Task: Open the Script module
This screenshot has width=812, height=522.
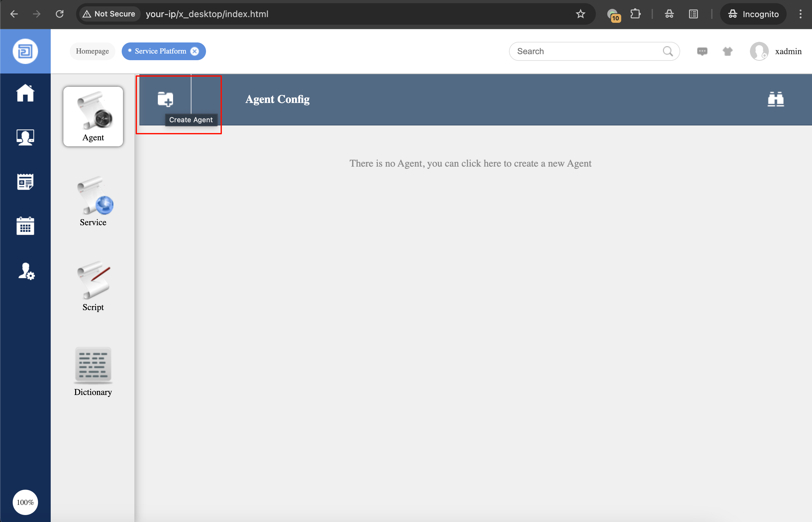Action: coord(93,286)
